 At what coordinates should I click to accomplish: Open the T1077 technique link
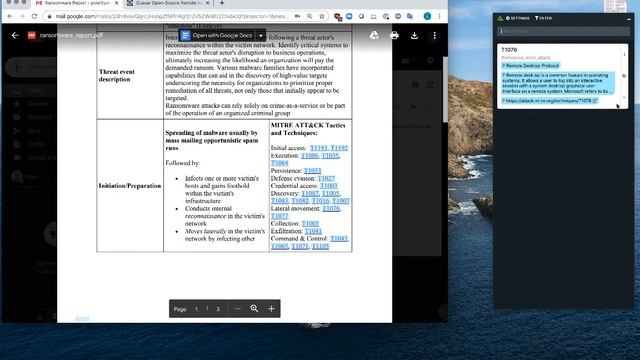click(280, 216)
